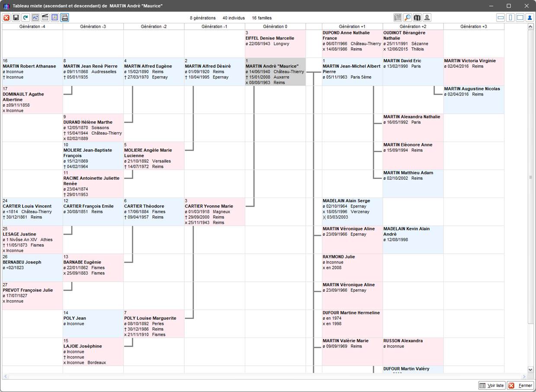This screenshot has width=536, height=392.
Task: Select the CARTIER Yvonne Marie cell
Action: [214, 212]
